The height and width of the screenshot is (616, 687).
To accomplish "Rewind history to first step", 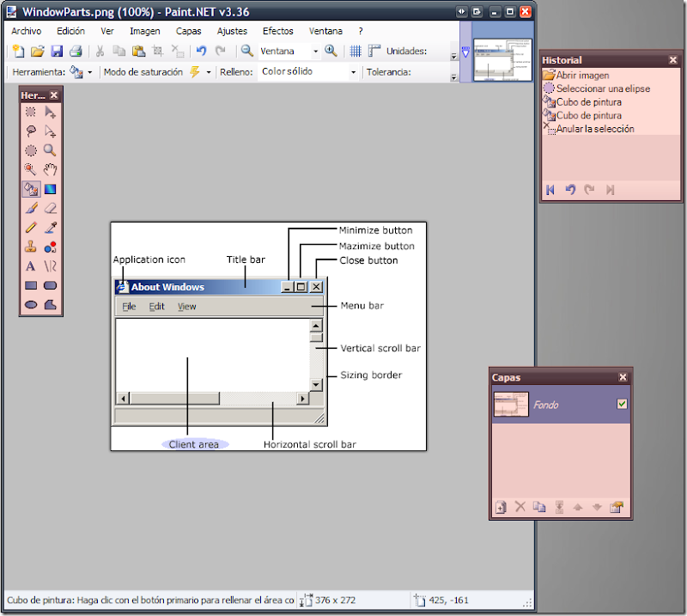I will click(550, 190).
